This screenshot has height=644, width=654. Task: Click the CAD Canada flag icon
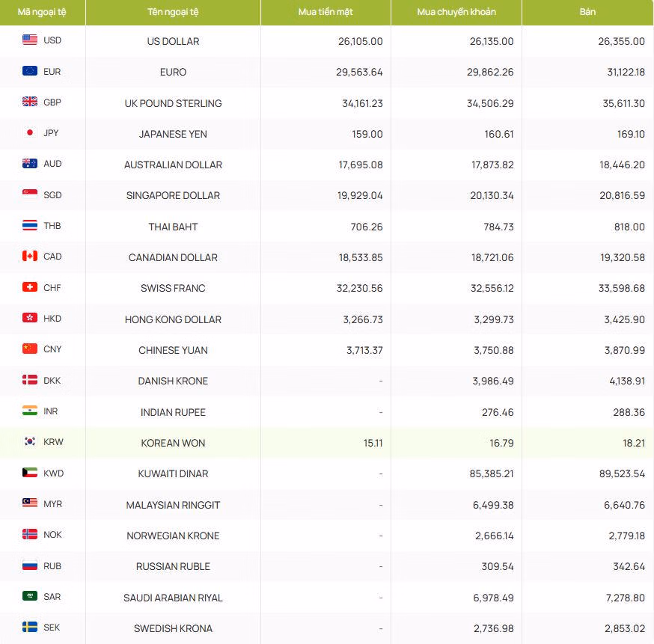(30, 257)
